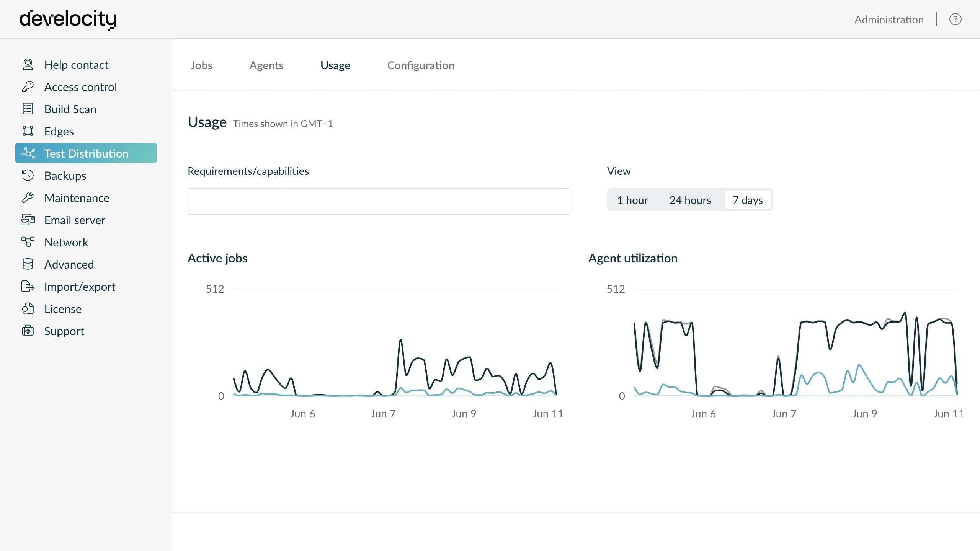Click 512 label on Active jobs axis

point(215,289)
